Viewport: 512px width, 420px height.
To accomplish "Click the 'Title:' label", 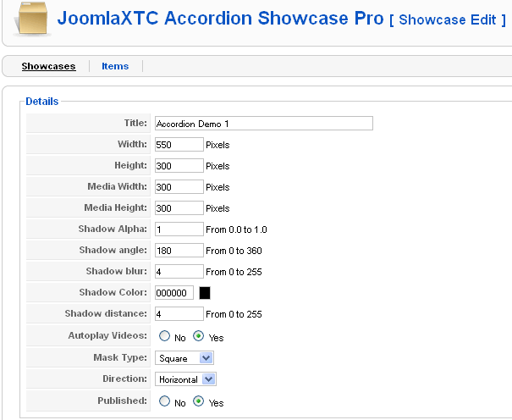I will (135, 123).
